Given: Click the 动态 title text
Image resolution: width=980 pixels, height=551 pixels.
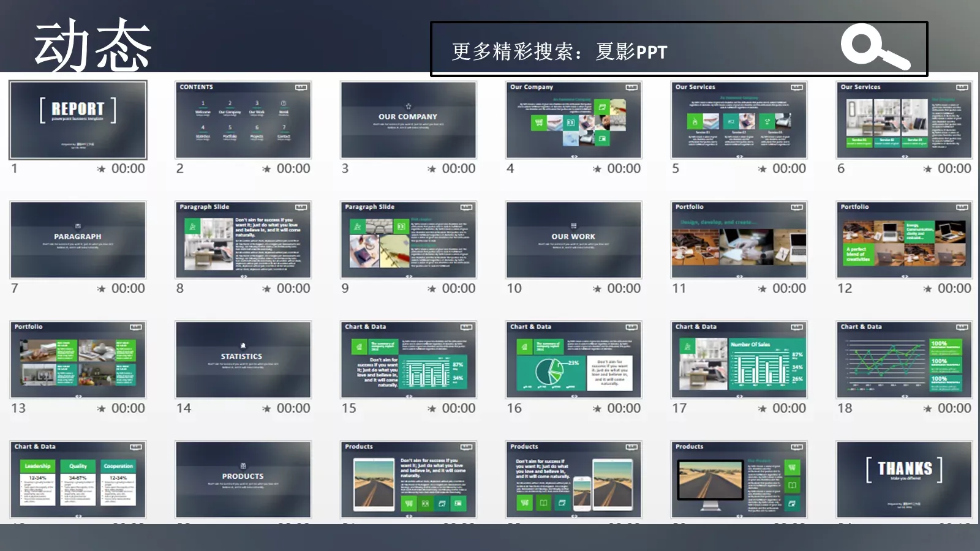Looking at the screenshot, I should [92, 44].
